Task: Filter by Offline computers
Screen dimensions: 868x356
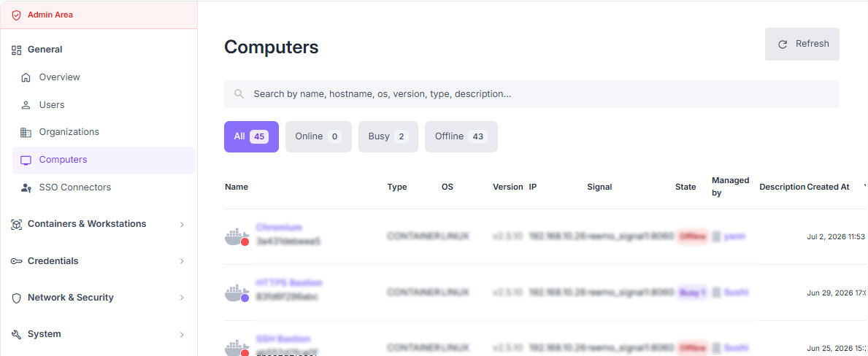Action: 461,136
